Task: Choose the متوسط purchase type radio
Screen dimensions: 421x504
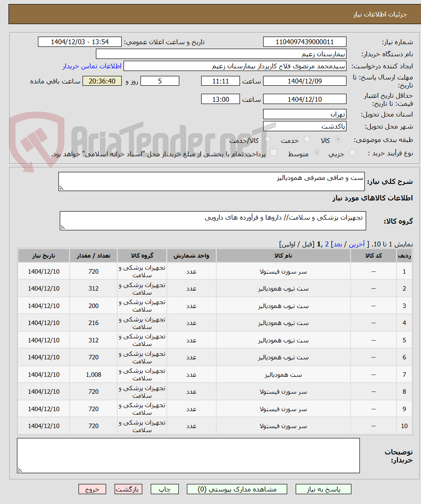Action: point(317,153)
